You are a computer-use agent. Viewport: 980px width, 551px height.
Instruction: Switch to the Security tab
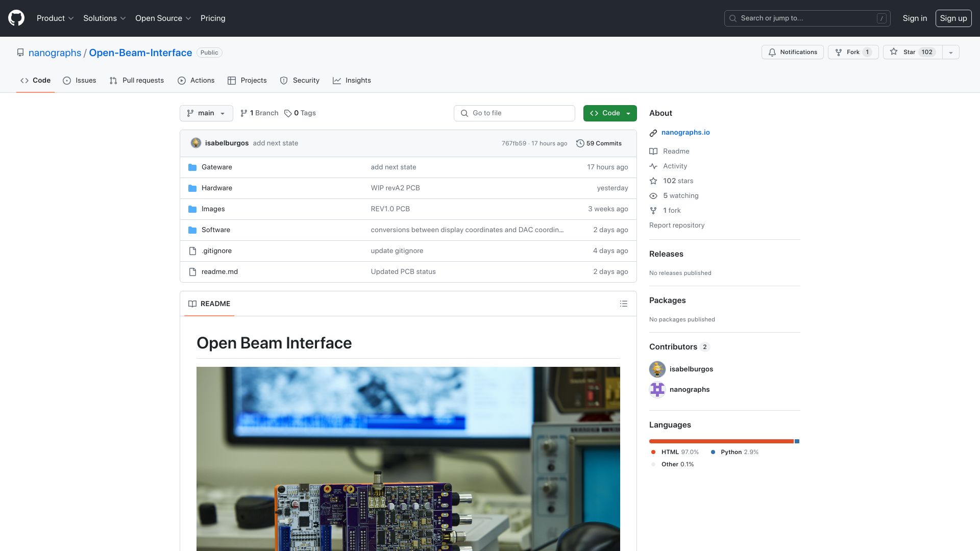pos(300,81)
